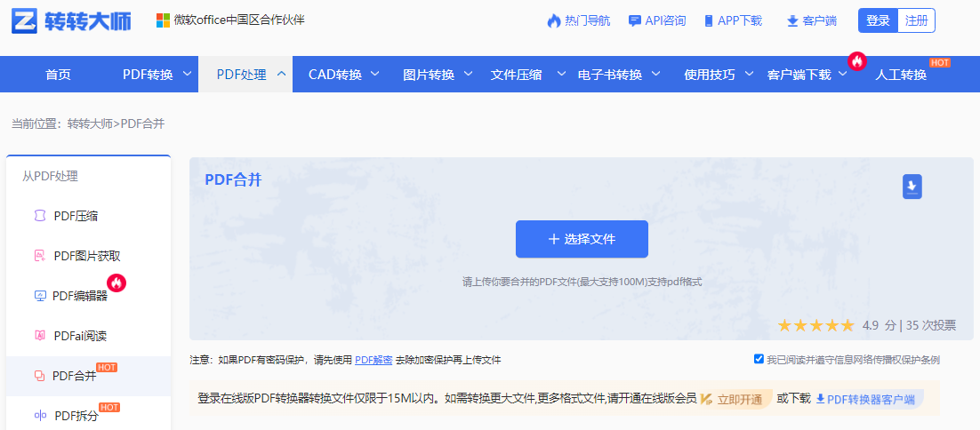Click the flame badge beside PDF编辑器

116,283
